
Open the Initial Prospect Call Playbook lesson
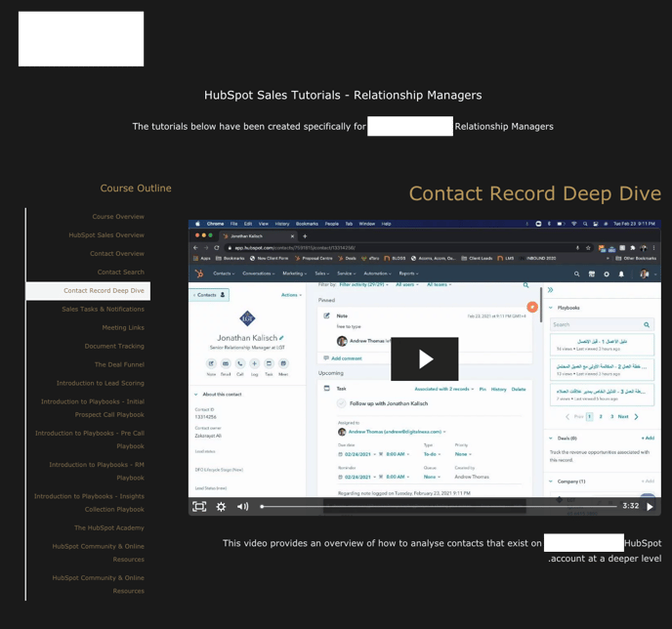pyautogui.click(x=93, y=408)
